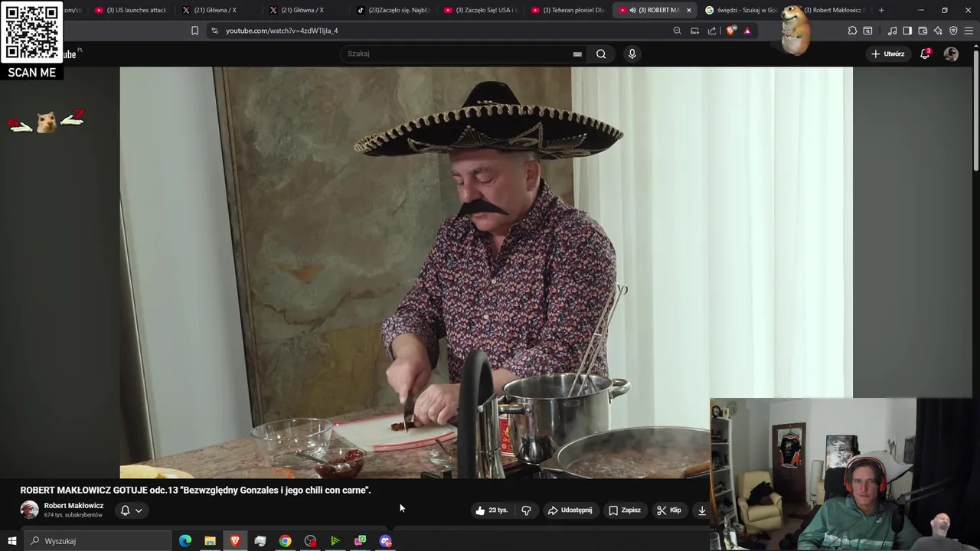Click the picture-in-picture icon in address bar

(x=694, y=31)
